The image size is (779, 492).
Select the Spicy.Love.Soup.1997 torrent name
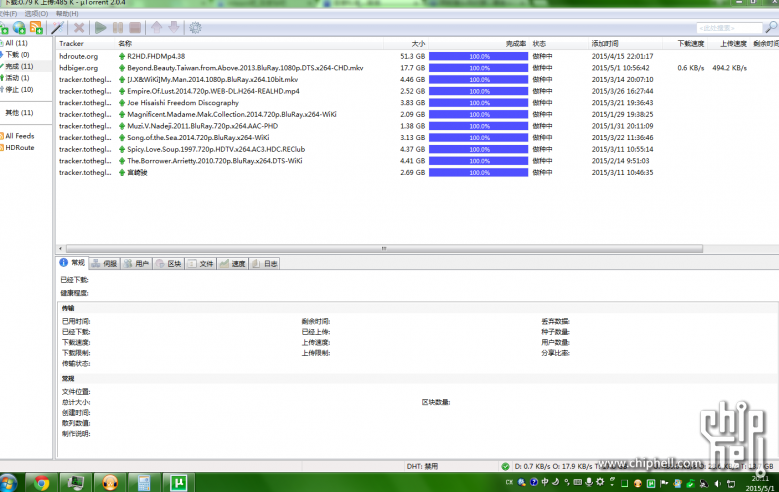(x=216, y=149)
